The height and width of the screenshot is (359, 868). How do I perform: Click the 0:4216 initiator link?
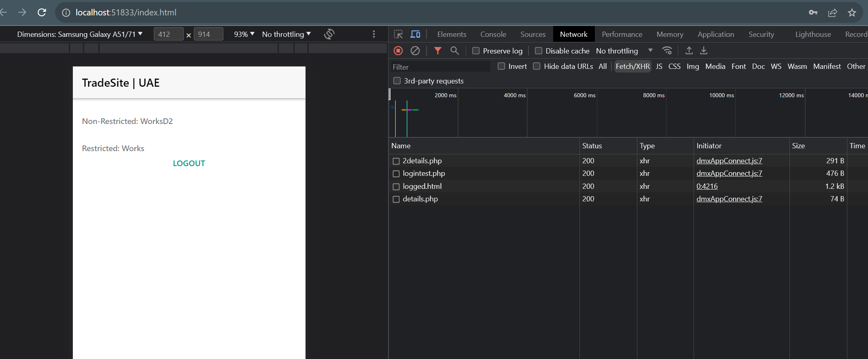(x=707, y=186)
